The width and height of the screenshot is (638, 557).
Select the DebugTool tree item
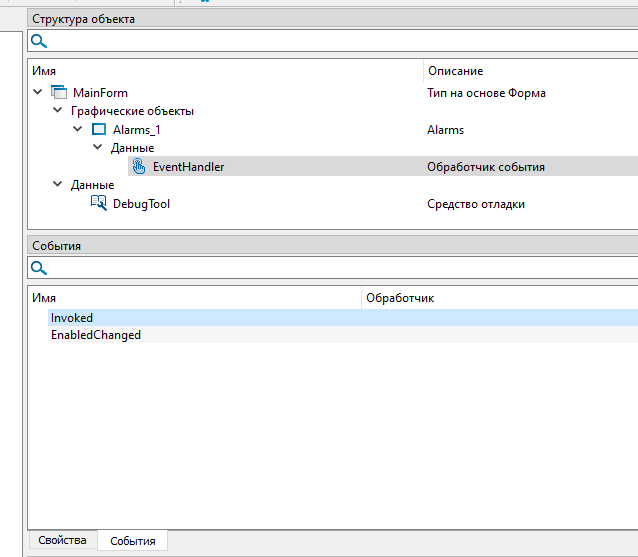click(135, 204)
